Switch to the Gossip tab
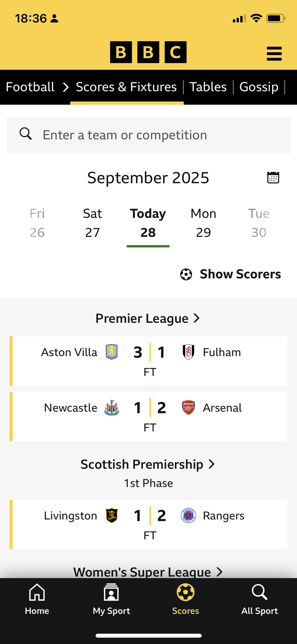 [x=259, y=87]
